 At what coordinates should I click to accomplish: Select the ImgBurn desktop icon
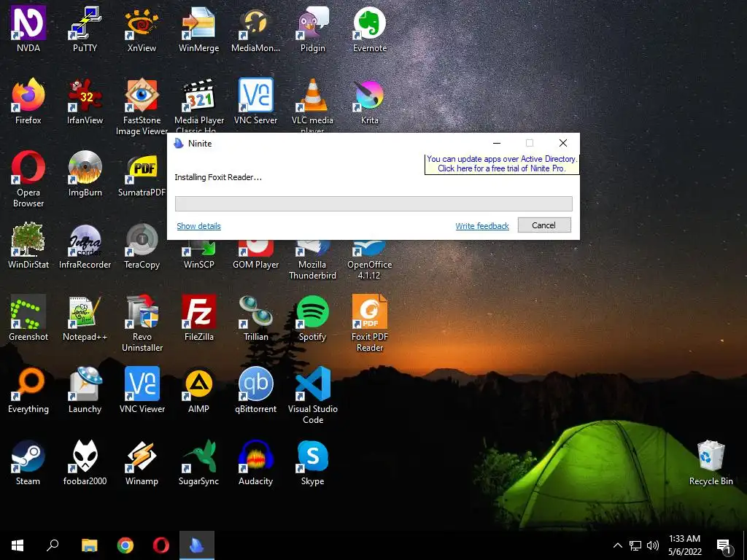click(x=85, y=167)
